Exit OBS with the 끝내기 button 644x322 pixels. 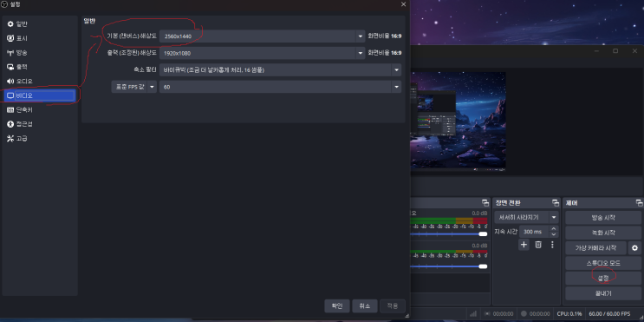coord(603,293)
